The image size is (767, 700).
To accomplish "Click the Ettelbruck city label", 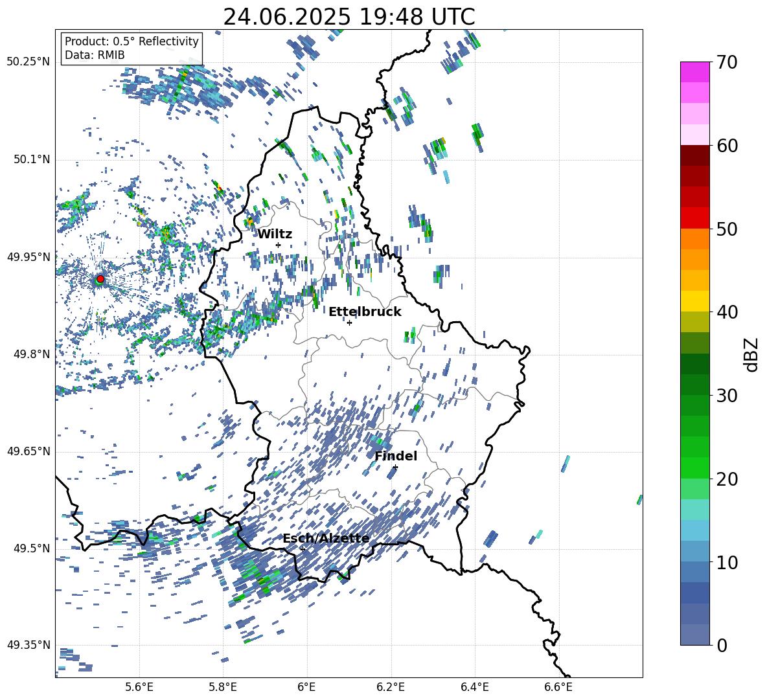I will coord(365,312).
